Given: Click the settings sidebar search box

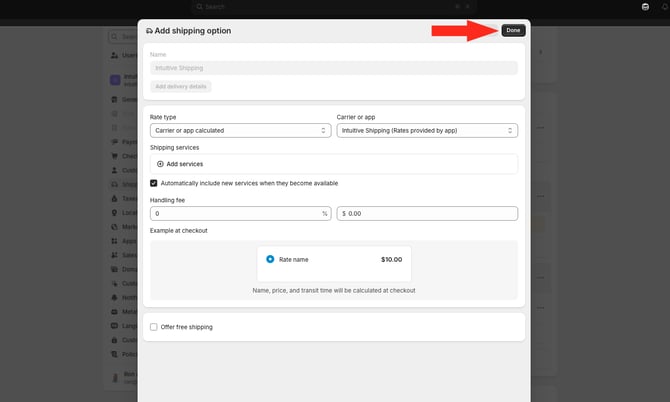Looking at the screenshot, I should [123, 37].
